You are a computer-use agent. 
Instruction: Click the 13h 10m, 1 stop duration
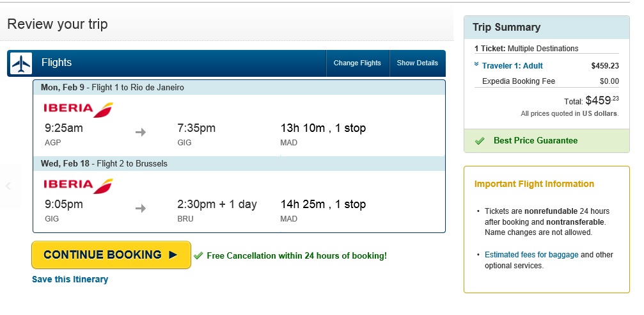(323, 128)
